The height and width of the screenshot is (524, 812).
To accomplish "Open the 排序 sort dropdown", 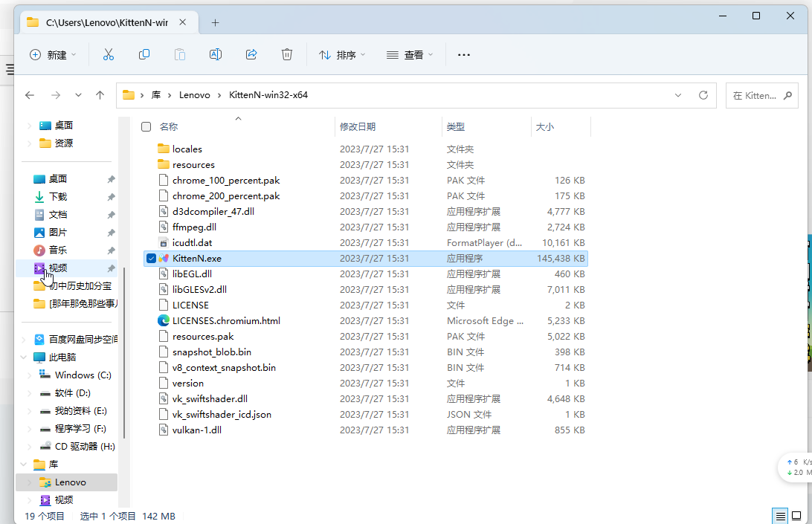I will point(342,55).
